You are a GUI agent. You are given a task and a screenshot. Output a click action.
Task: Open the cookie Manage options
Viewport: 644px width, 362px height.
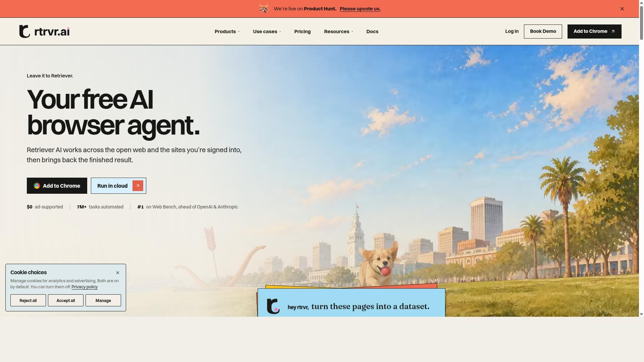pyautogui.click(x=103, y=300)
